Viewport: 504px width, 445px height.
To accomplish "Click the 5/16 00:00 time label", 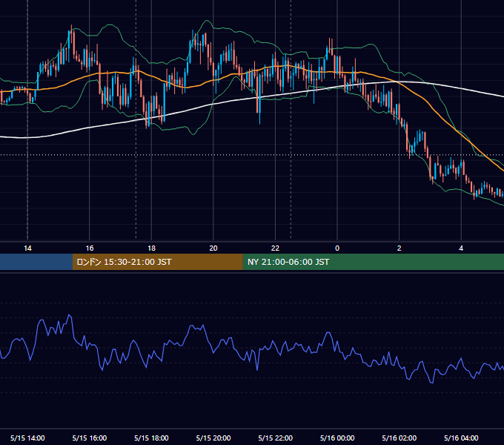I will 337,438.
